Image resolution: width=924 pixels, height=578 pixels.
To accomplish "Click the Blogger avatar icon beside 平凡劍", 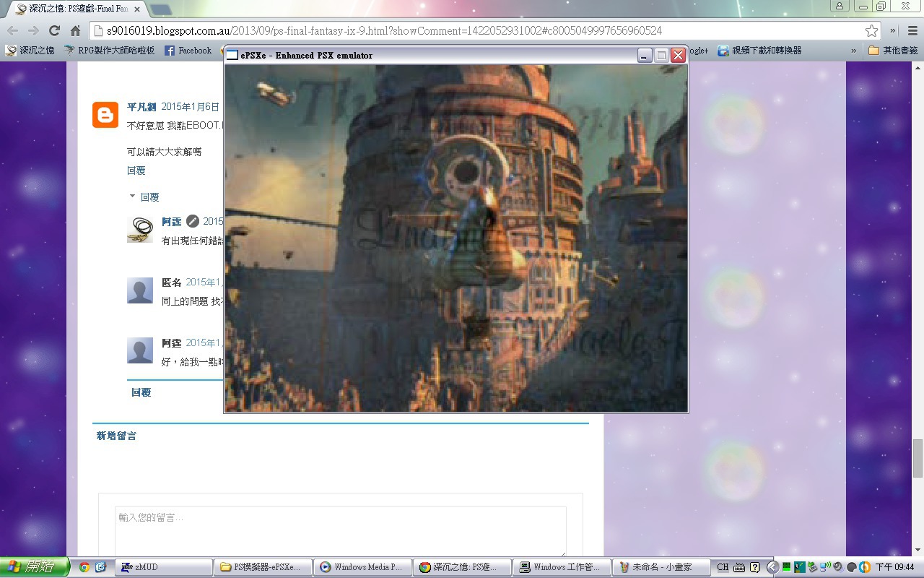I will point(105,115).
